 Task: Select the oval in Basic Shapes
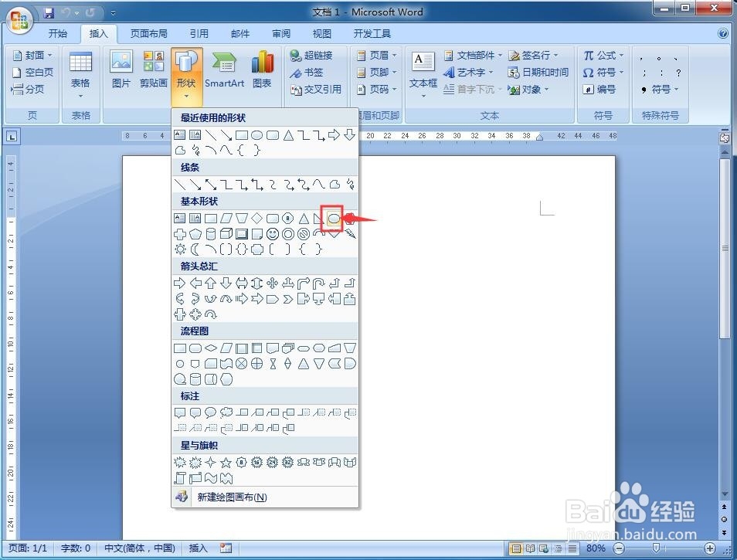334,218
